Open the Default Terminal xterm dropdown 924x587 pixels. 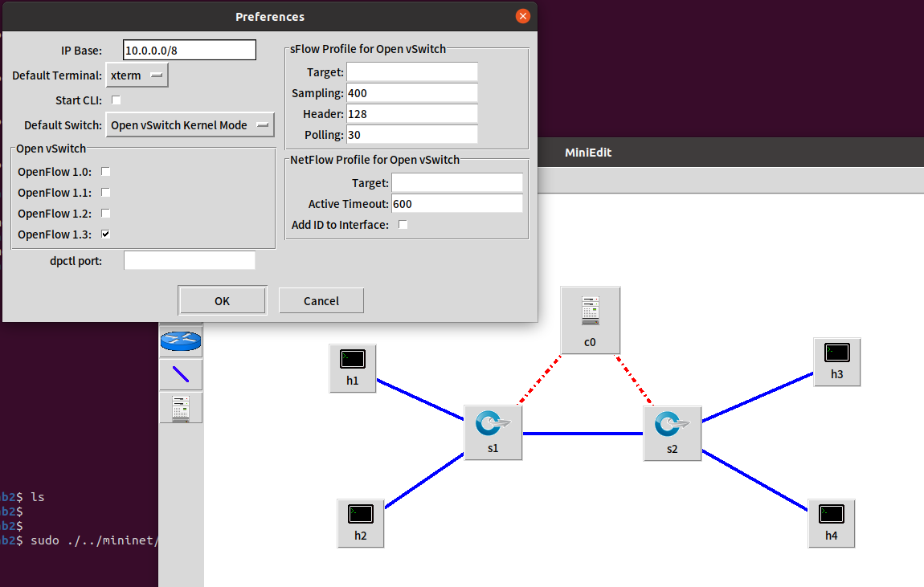click(137, 75)
